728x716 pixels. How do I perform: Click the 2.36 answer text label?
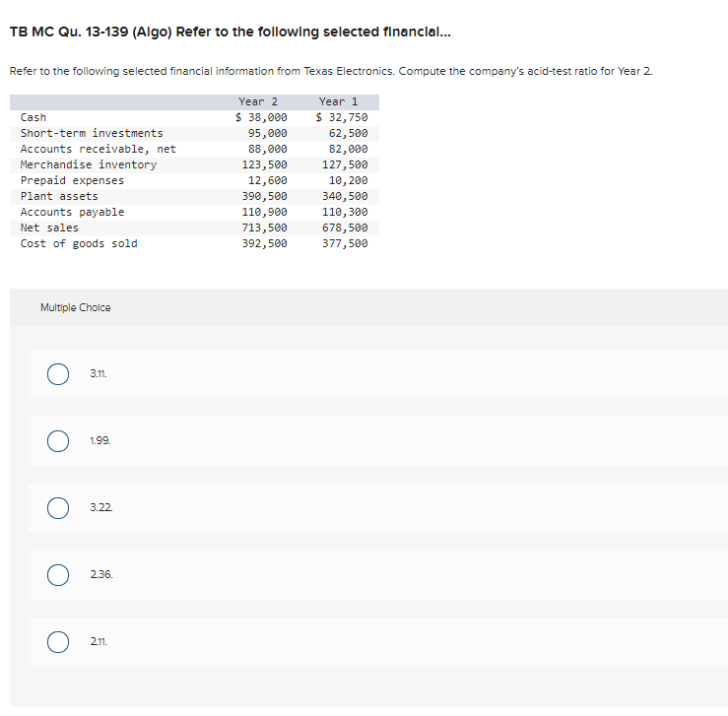point(101,574)
